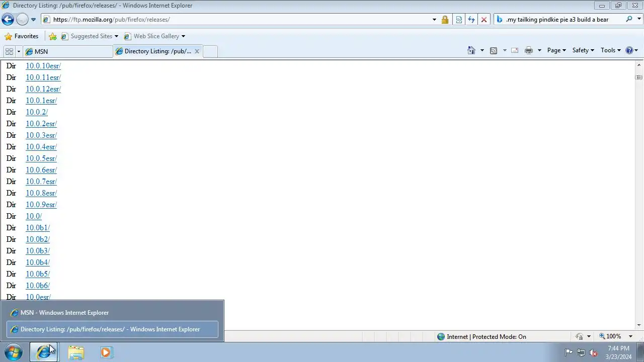Screen dimensions: 644x362
Task: Click the Refresh page icon
Action: point(471,20)
